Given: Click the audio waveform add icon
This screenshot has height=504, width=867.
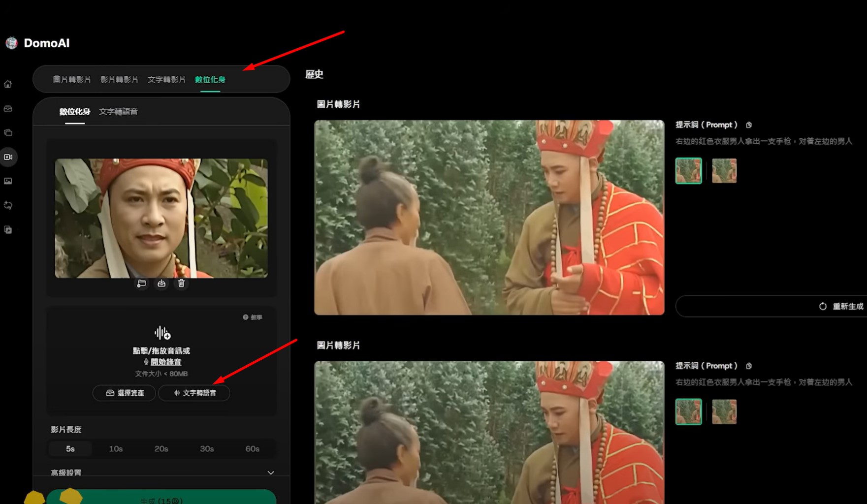Looking at the screenshot, I should tap(162, 333).
